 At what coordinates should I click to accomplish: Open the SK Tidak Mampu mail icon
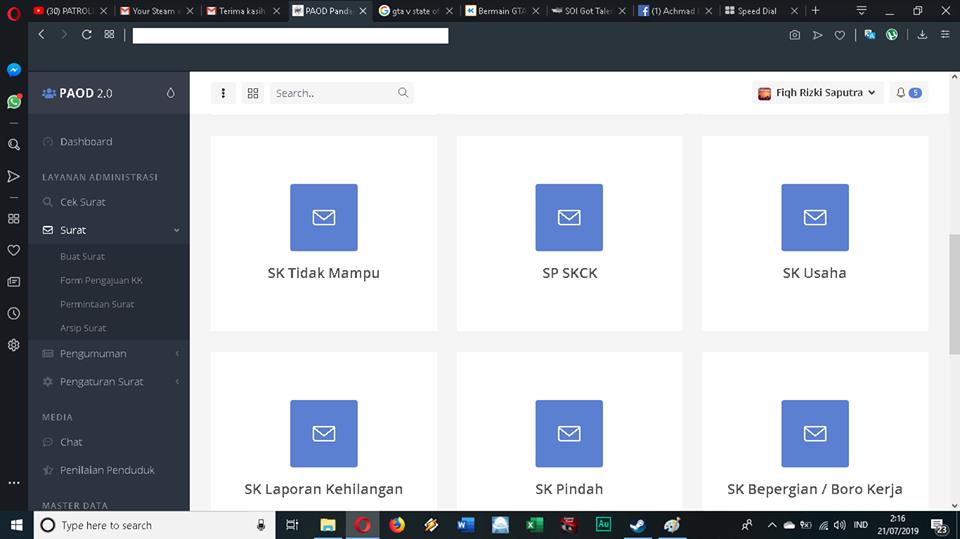point(323,217)
